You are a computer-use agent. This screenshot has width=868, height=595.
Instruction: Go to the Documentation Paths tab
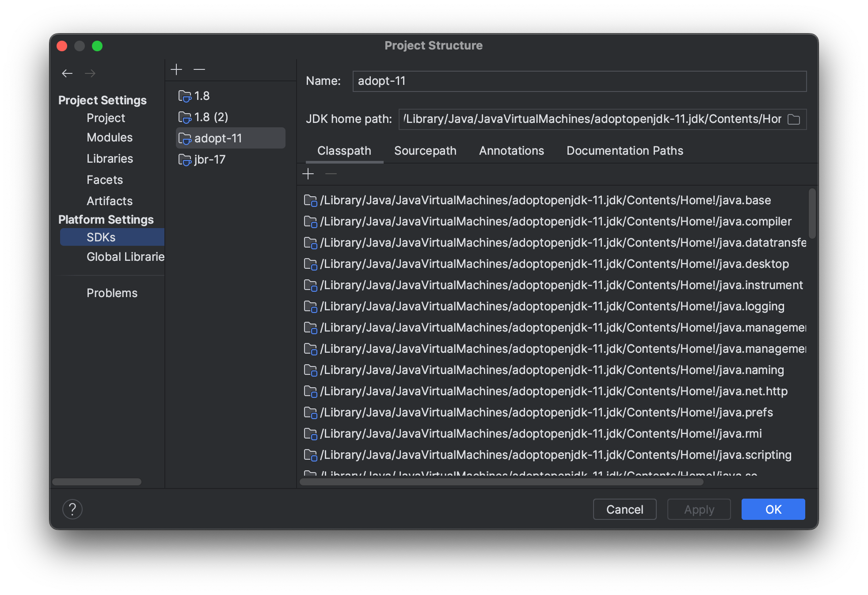click(x=624, y=151)
